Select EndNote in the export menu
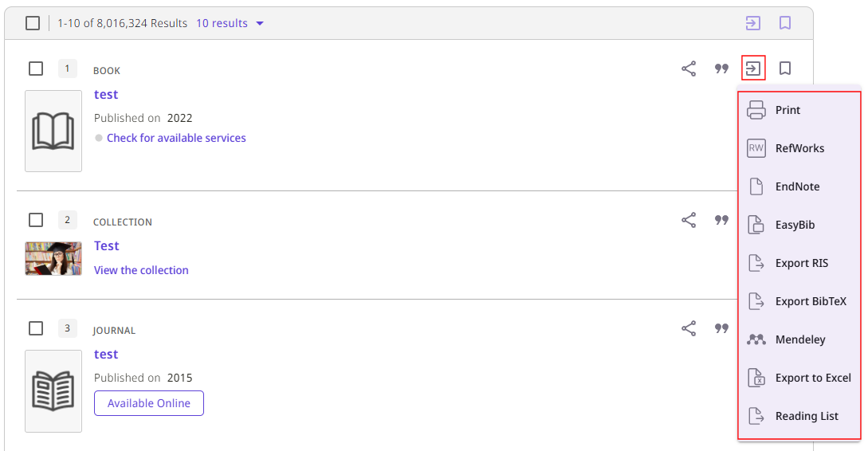Viewport: 868px width, 451px height. [x=799, y=186]
